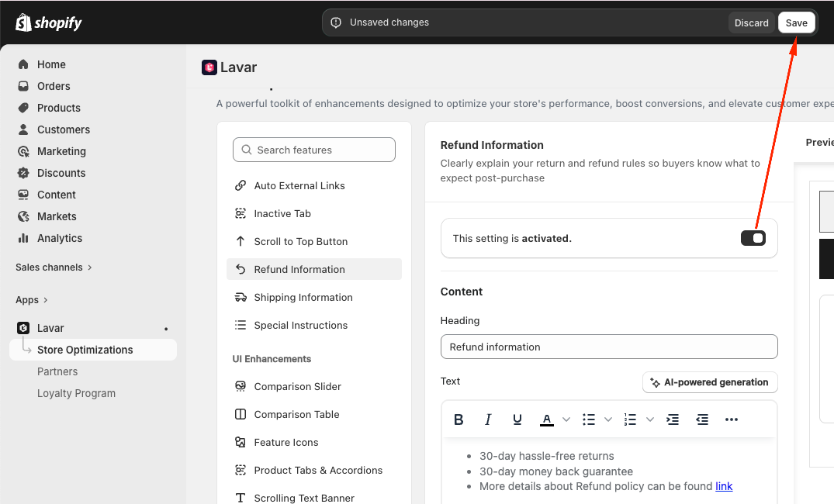Click the Scroll to Top arrow icon
This screenshot has width=834, height=504.
click(x=241, y=241)
